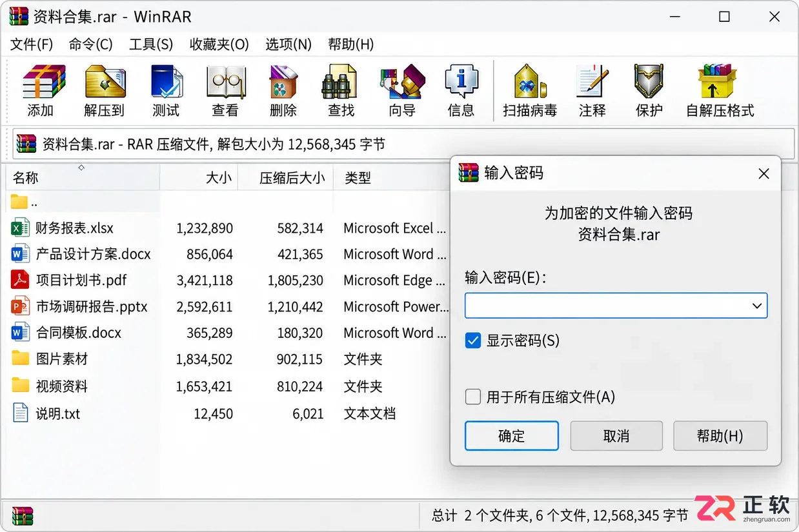Open the 注释 (Comment) tool
The height and width of the screenshot is (532, 799).
click(x=592, y=82)
